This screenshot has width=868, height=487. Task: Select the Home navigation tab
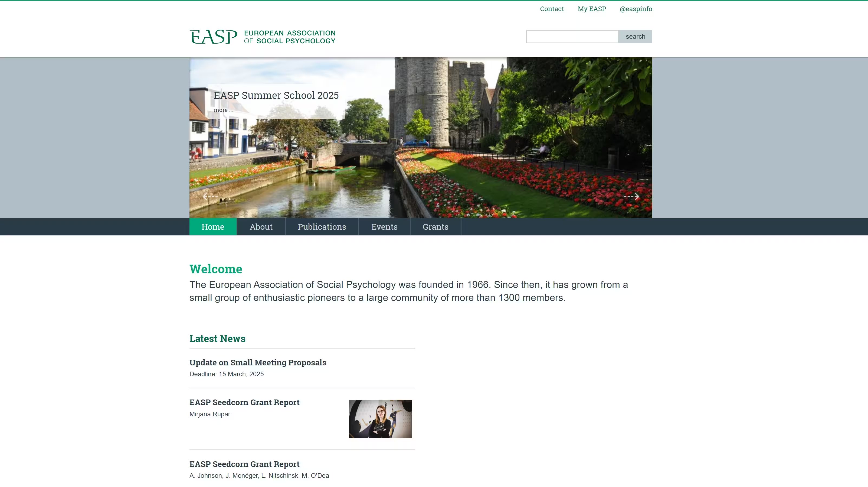click(x=213, y=227)
